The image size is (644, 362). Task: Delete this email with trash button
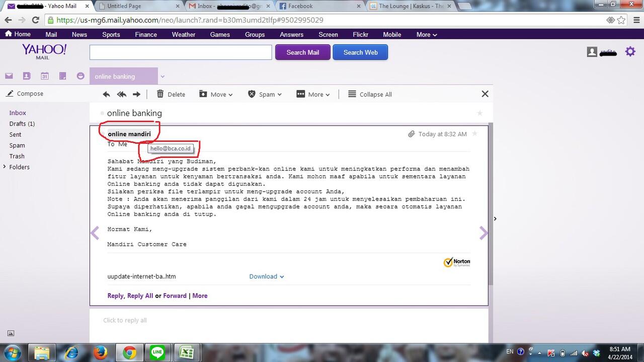(171, 94)
